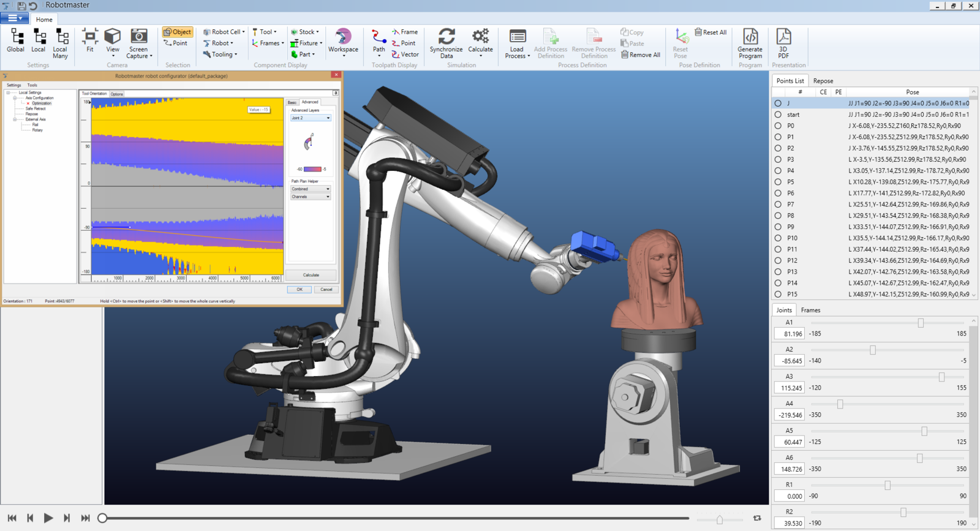Enable Object selection mode
980x531 pixels.
point(178,32)
